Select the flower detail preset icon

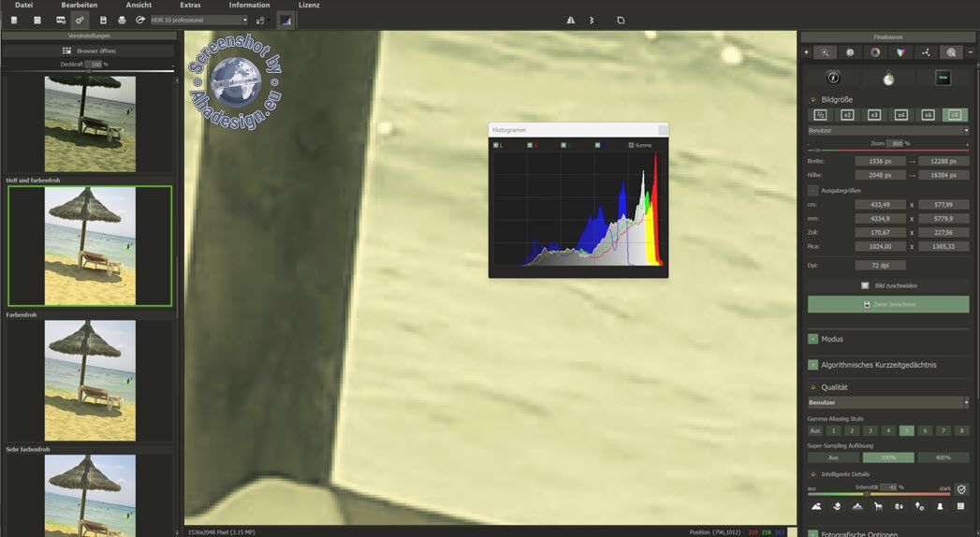click(837, 506)
